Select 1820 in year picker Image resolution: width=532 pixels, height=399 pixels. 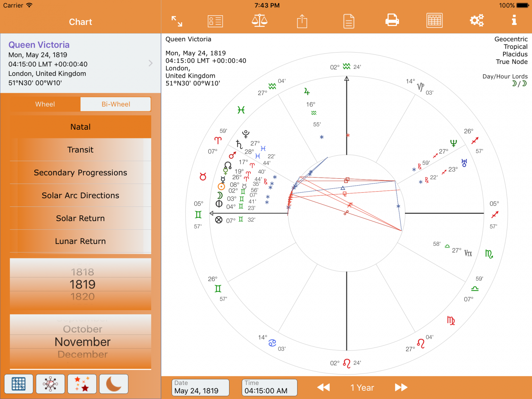coord(82,297)
